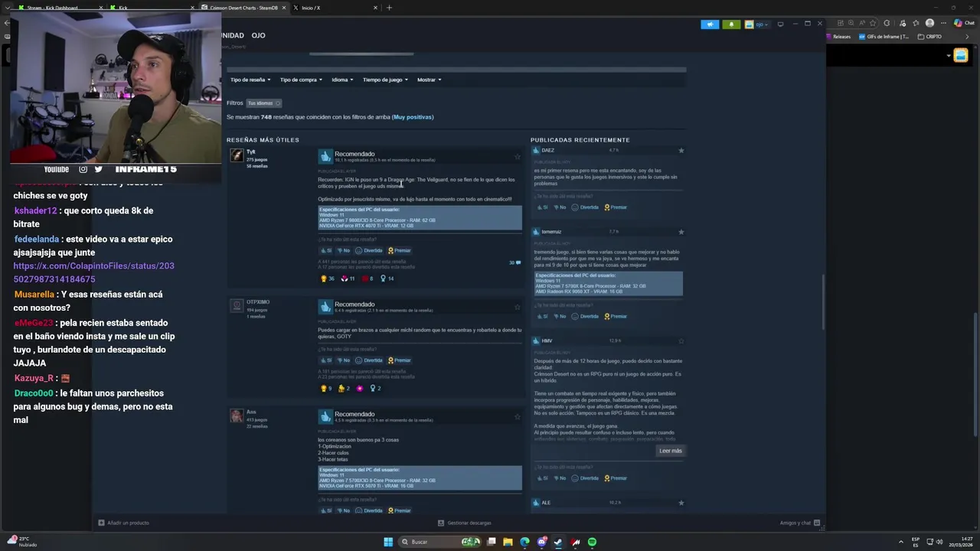Open the Tylt username link
This screenshot has width=980, height=551.
click(x=251, y=152)
